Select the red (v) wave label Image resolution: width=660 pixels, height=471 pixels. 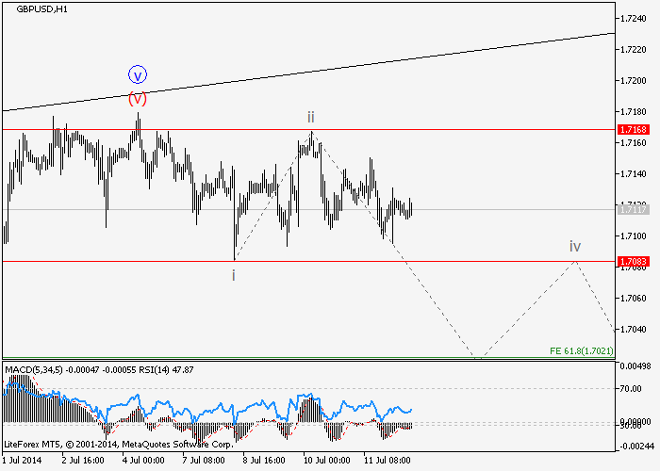tap(137, 98)
